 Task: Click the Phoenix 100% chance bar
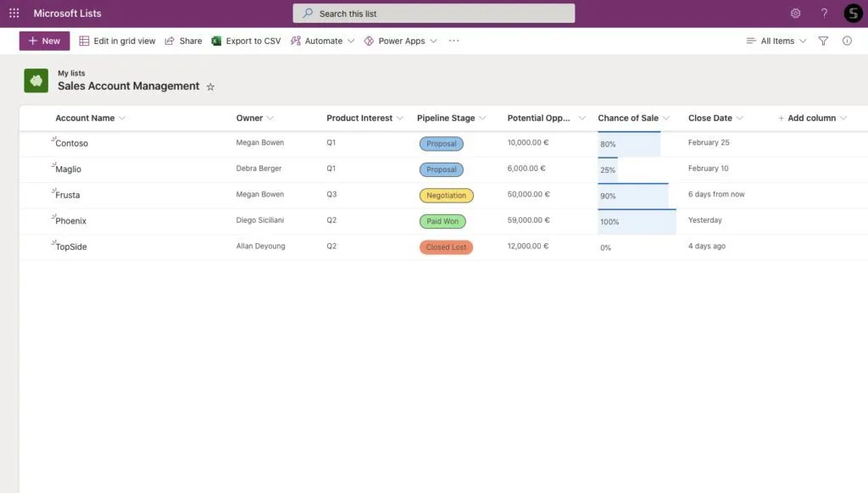[637, 222]
